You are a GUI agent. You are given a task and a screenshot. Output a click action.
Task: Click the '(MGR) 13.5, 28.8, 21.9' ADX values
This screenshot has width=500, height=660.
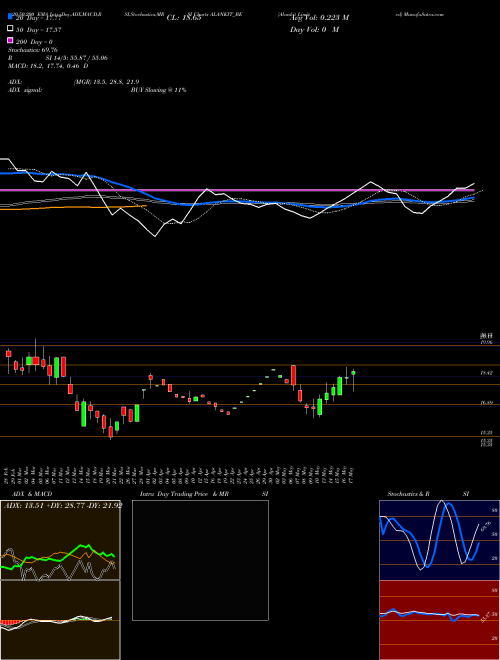[106, 82]
